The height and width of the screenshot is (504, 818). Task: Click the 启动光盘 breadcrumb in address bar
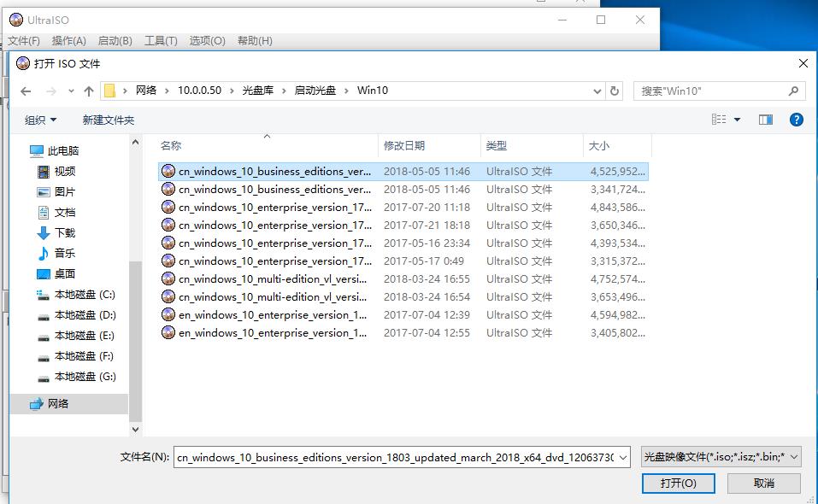click(315, 91)
